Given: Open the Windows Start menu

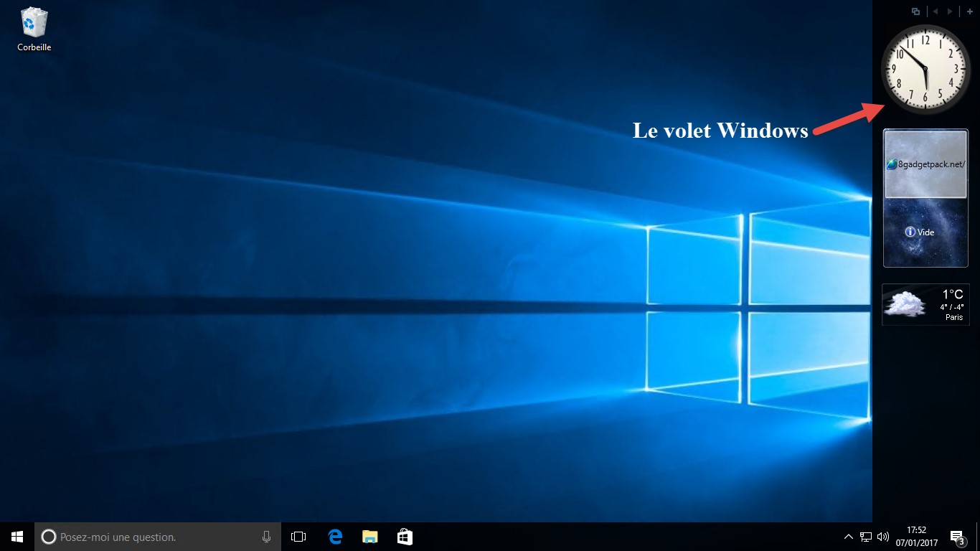Looking at the screenshot, I should pyautogui.click(x=17, y=537).
